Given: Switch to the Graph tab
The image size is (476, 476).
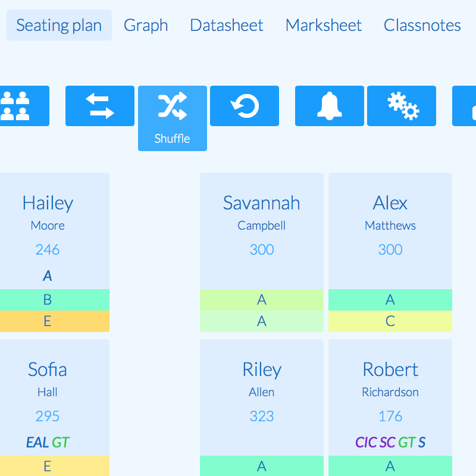Looking at the screenshot, I should (146, 25).
